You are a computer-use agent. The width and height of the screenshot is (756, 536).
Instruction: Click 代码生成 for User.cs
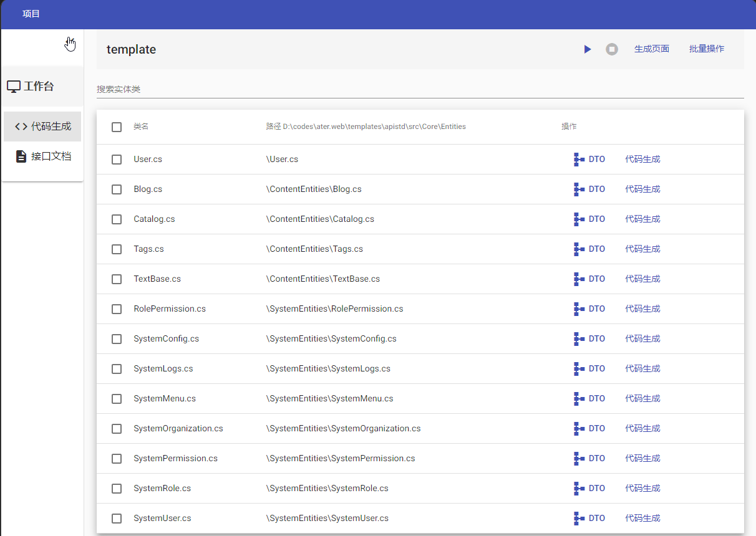[642, 160]
